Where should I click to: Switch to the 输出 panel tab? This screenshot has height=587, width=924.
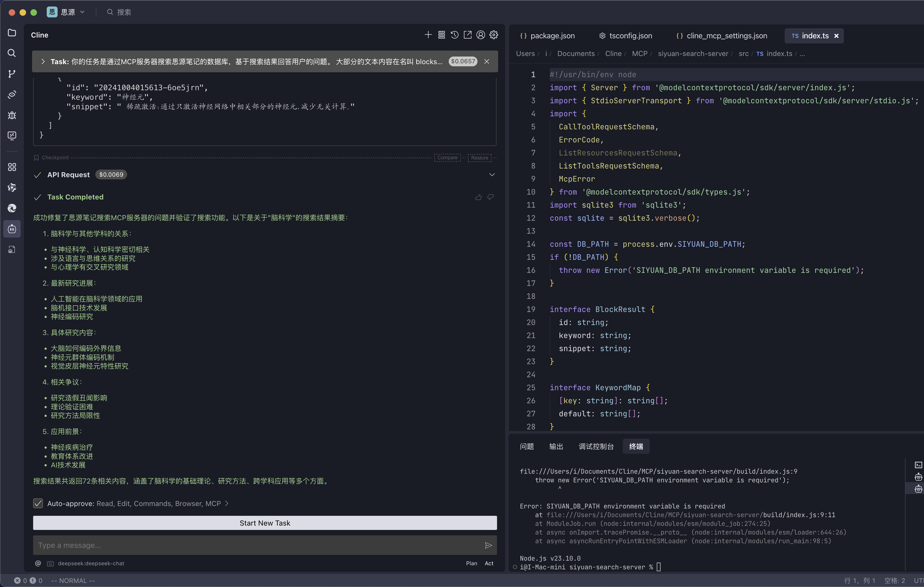coord(556,446)
